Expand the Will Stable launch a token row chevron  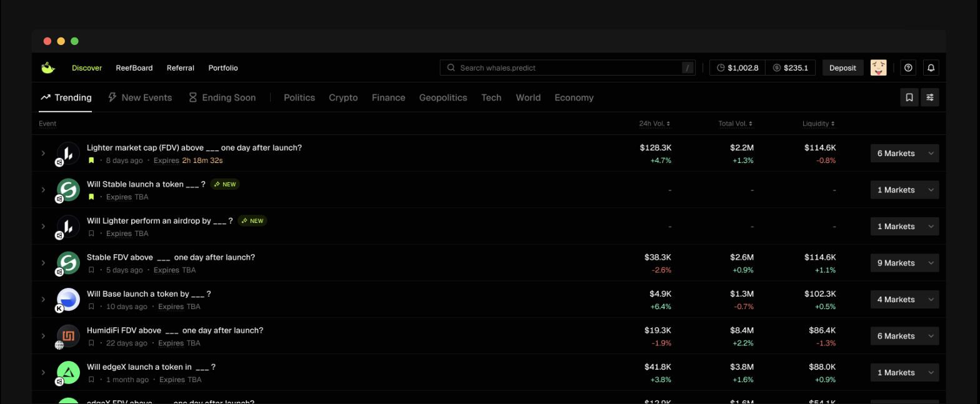43,190
